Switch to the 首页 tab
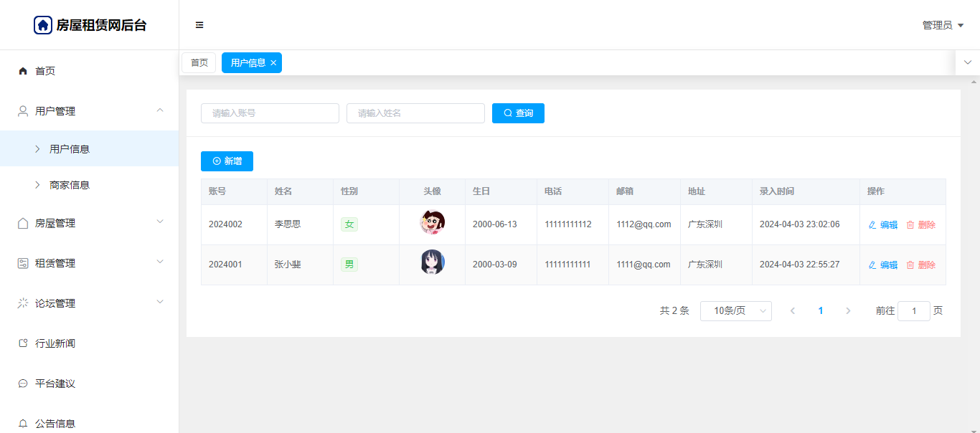The image size is (980, 433). point(199,63)
